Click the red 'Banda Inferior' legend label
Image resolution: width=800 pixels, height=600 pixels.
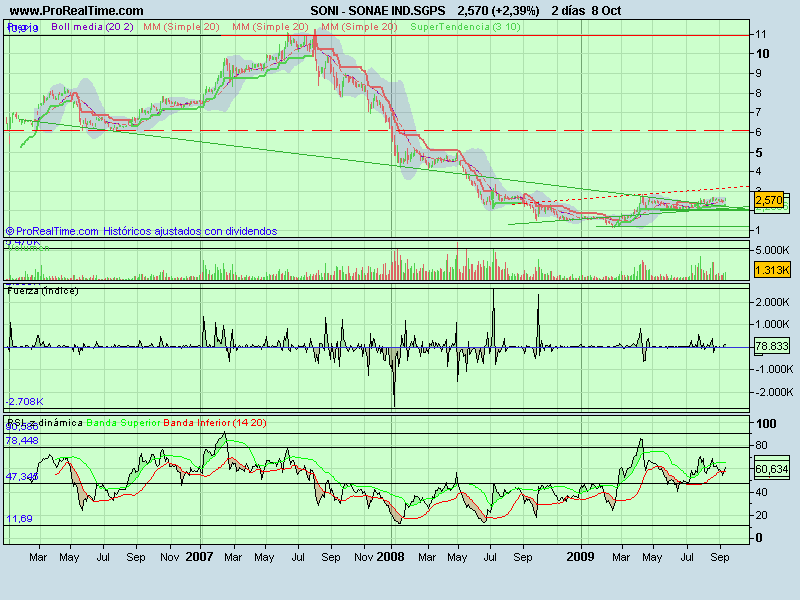point(197,422)
